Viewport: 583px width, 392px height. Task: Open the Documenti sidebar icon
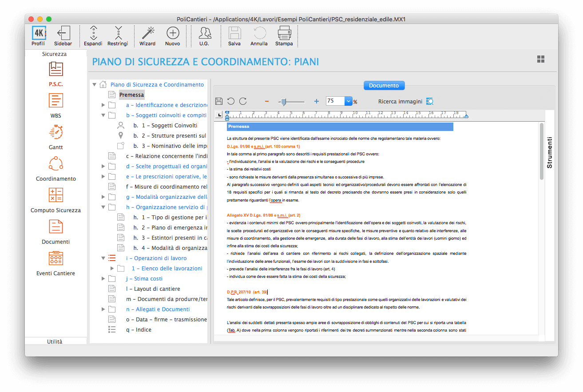56,227
